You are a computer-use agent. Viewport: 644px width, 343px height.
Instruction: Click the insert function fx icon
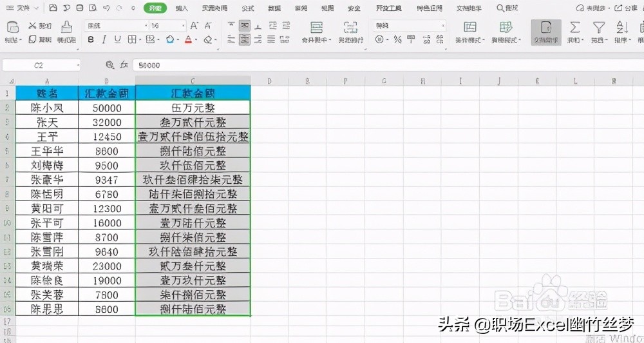click(x=124, y=65)
